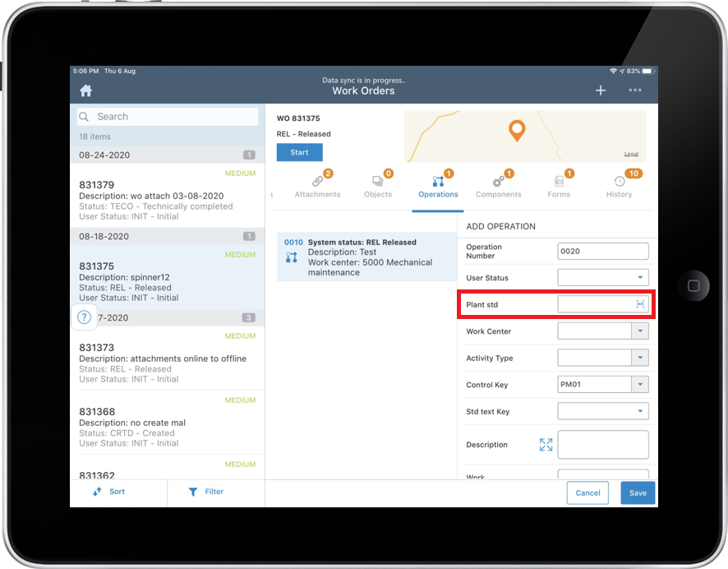The height and width of the screenshot is (569, 728).
Task: Click the Operation Number field showing 0020
Action: point(602,251)
